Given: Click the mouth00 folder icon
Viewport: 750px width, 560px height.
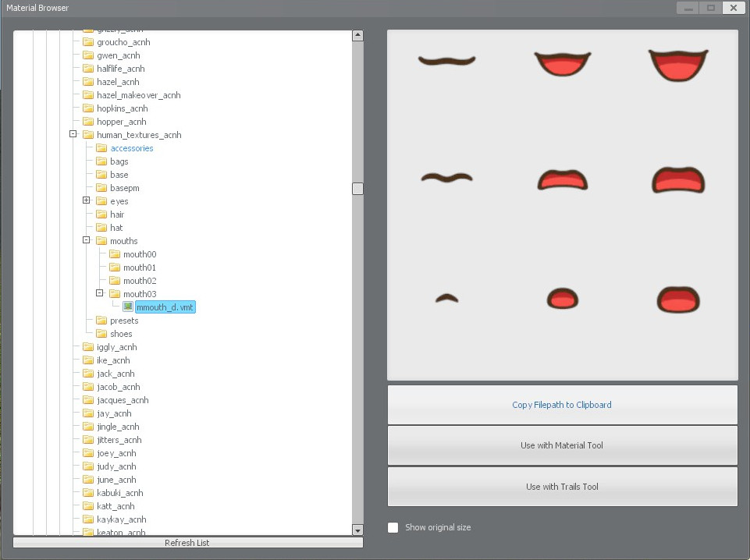Looking at the screenshot, I should click(x=115, y=254).
